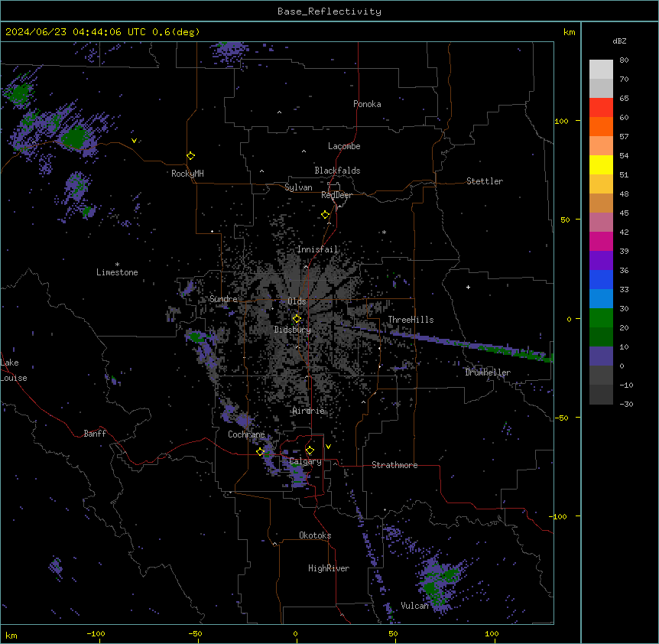659x644 pixels.
Task: Select the Lake Louise label
Action: coord(14,370)
